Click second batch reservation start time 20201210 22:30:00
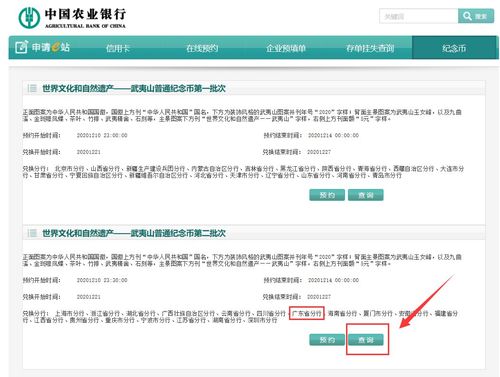 102,280
